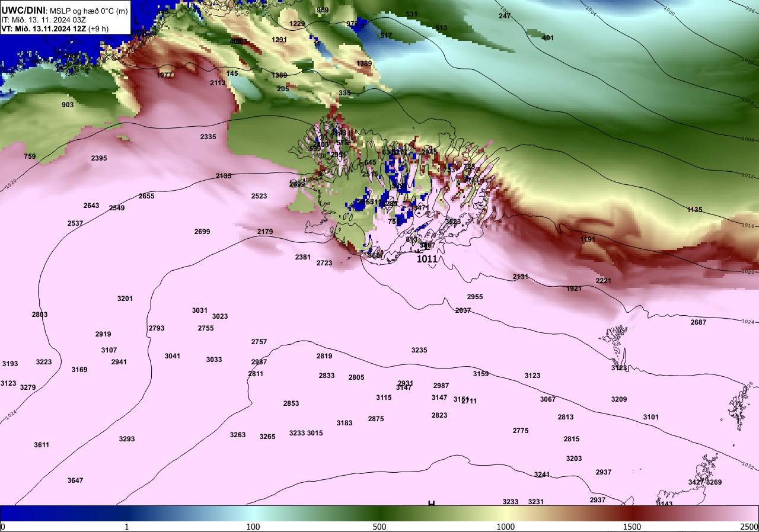Click the valid time line 'VT: Mið. 13.11.2024 12Z'
Viewport: 759px width, 532px height.
[44, 28]
